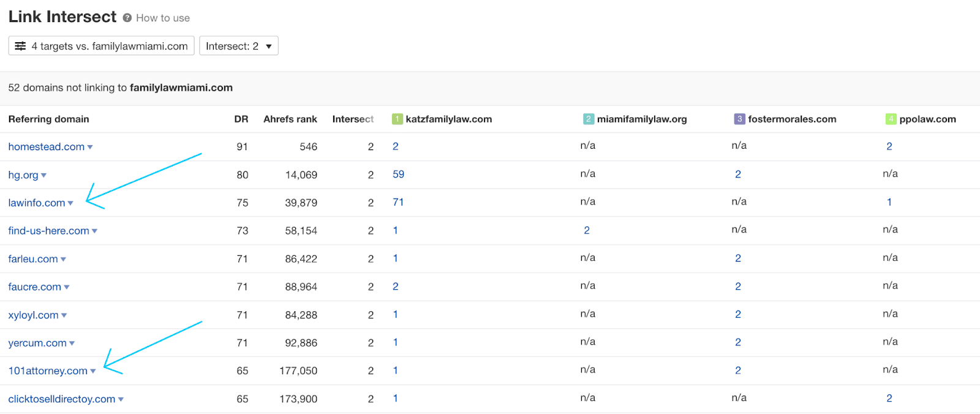Screen dimensions: 980x414
Task: Select the Ahrefs rank value 173,900
Action: coord(298,399)
